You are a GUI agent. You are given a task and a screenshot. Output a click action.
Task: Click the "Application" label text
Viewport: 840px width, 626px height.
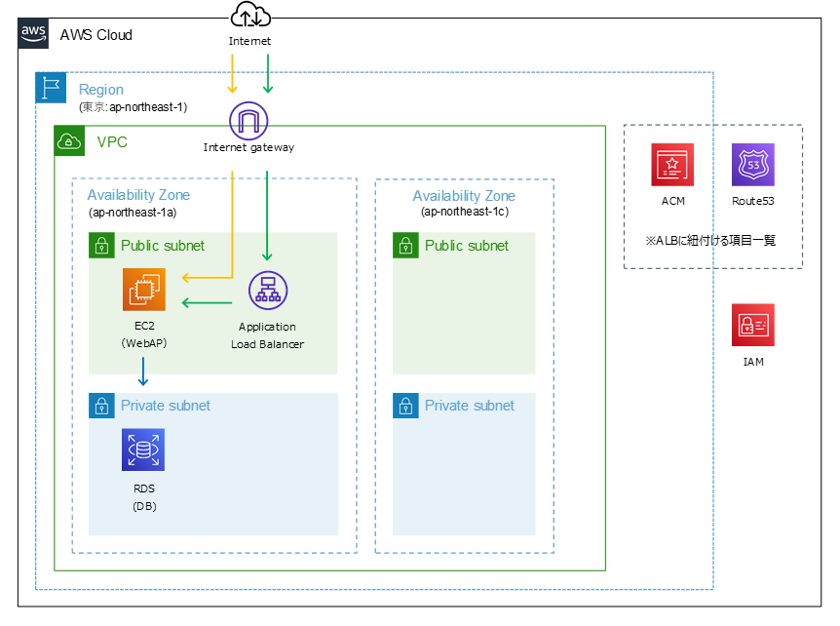(x=267, y=327)
